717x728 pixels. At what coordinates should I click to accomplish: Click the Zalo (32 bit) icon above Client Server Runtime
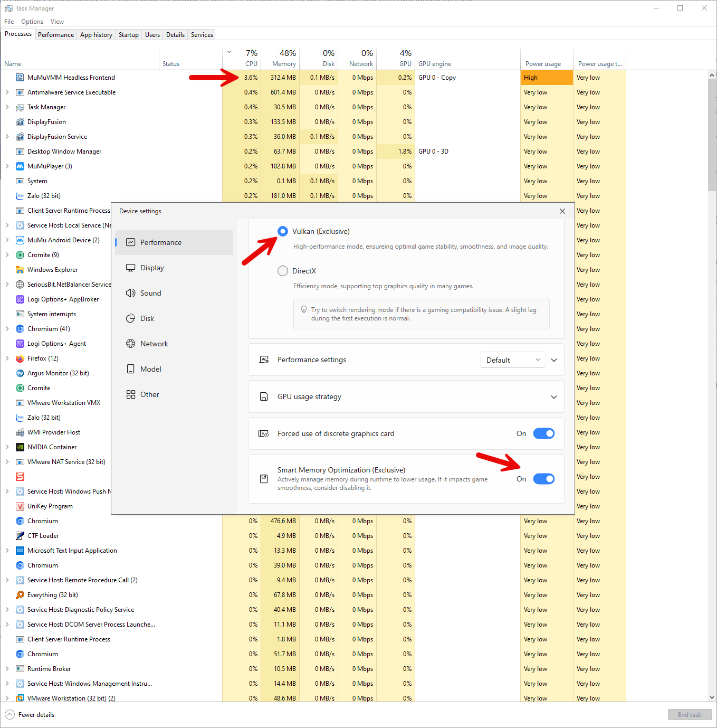click(x=20, y=196)
